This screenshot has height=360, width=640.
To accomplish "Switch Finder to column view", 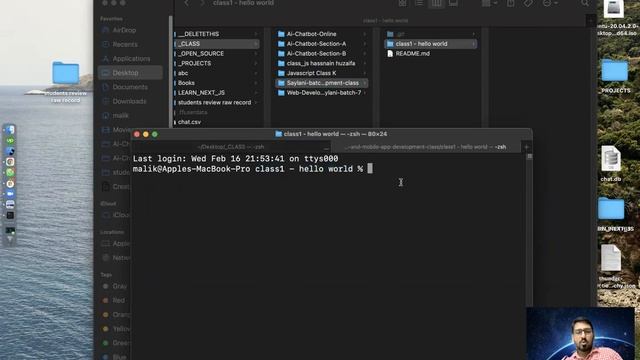I will [436, 3].
